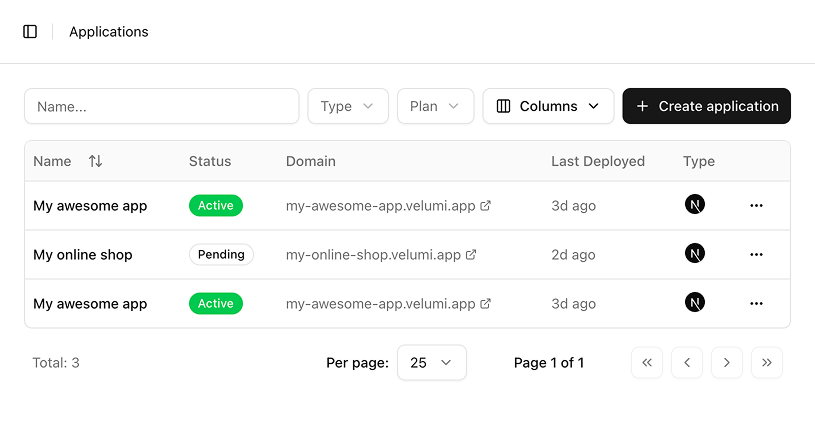Click the Name column sort arrows
This screenshot has height=424, width=815.
pyautogui.click(x=95, y=161)
